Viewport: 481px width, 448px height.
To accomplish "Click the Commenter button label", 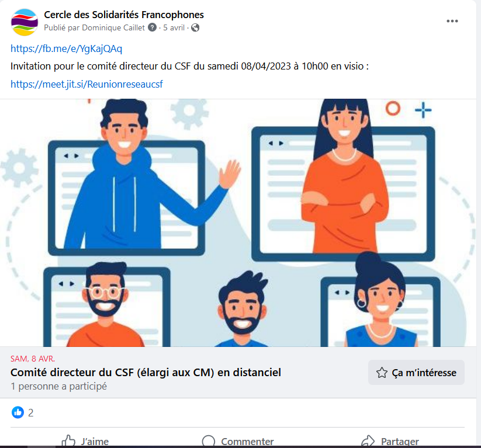I will click(247, 441).
